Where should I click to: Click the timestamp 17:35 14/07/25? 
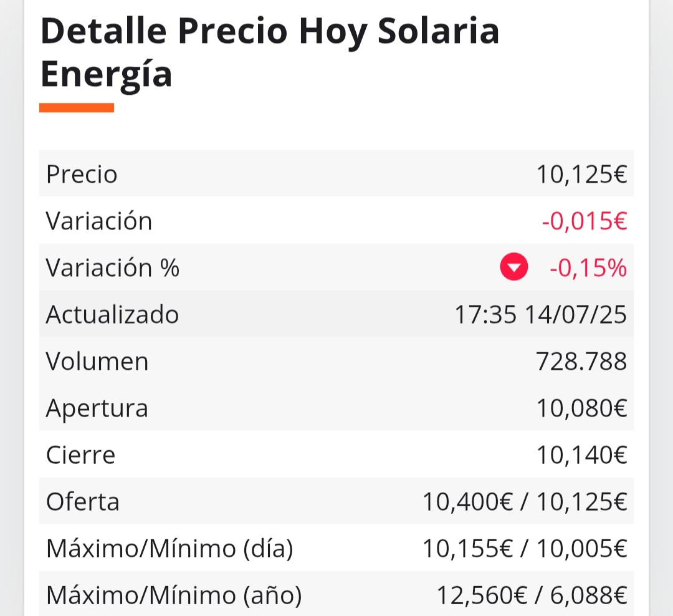(540, 314)
